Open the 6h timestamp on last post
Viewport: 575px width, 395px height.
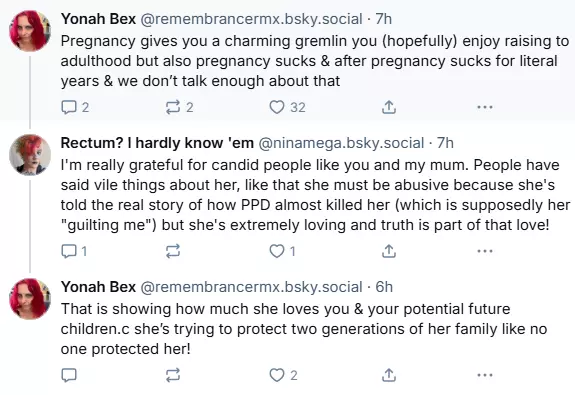coord(384,287)
